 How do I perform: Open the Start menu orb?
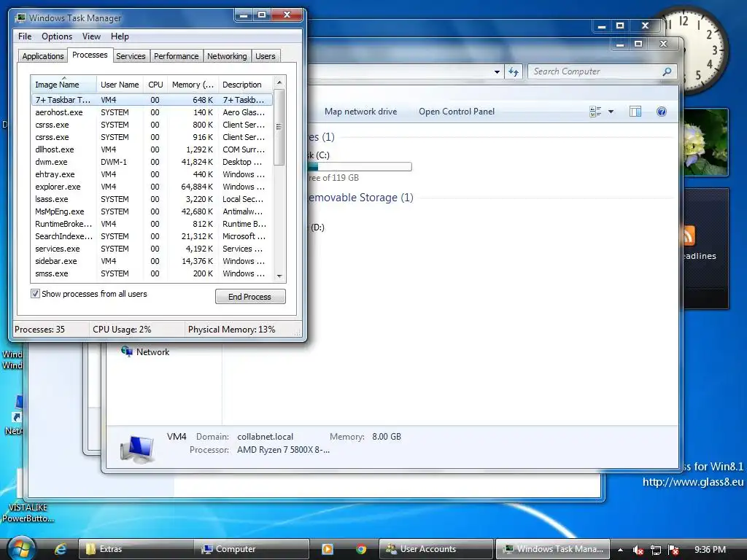click(21, 548)
